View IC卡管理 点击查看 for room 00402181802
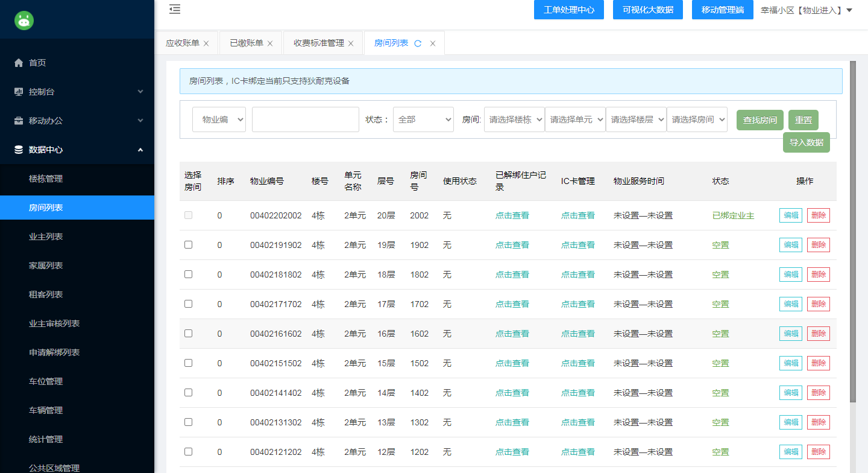 [x=578, y=275]
